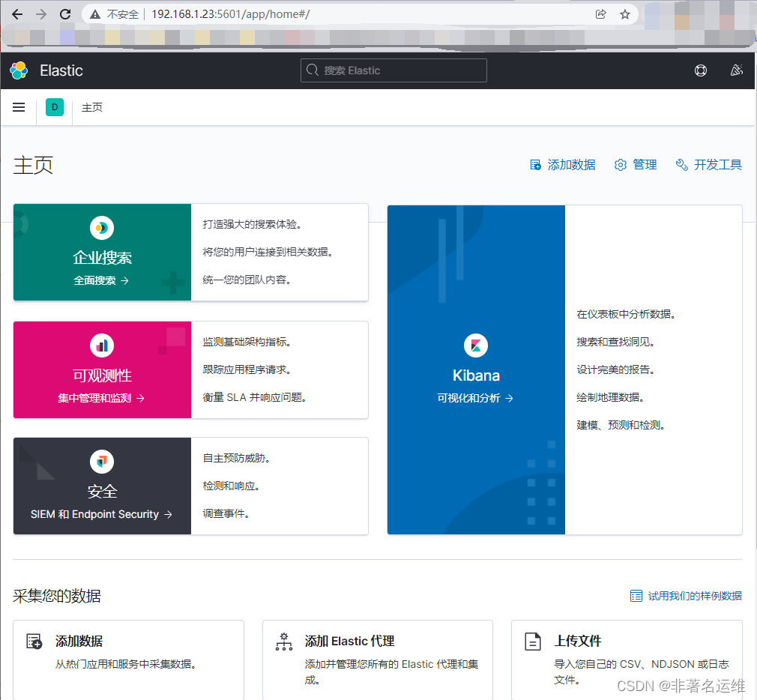Click the text 统一您的团队内容。
The width and height of the screenshot is (757, 700).
[247, 280]
